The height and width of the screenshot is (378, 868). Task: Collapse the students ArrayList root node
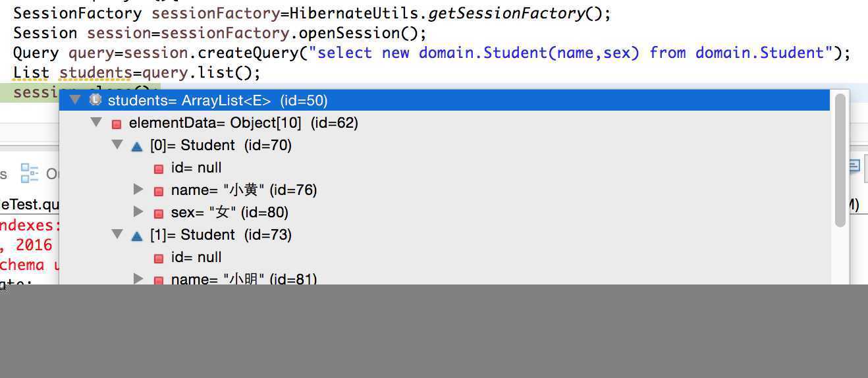75,99
